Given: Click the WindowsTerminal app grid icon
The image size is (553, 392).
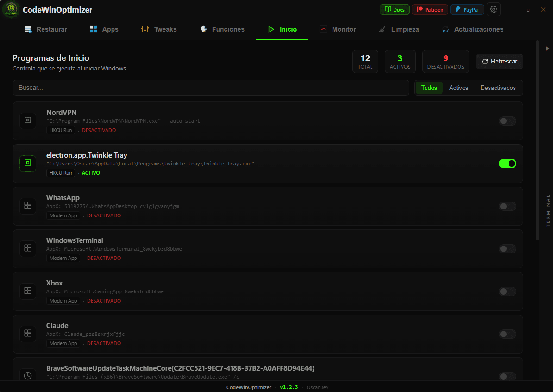Looking at the screenshot, I should tap(28, 248).
